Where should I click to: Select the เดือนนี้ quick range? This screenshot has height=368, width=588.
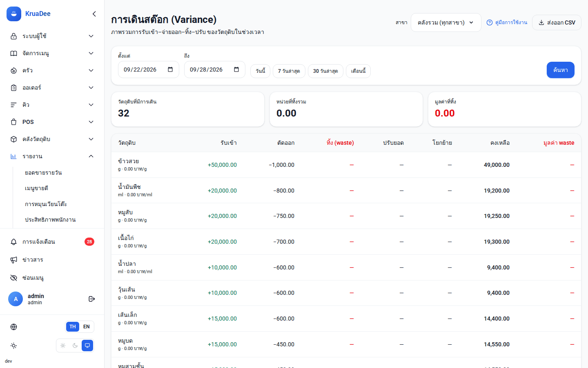point(358,71)
